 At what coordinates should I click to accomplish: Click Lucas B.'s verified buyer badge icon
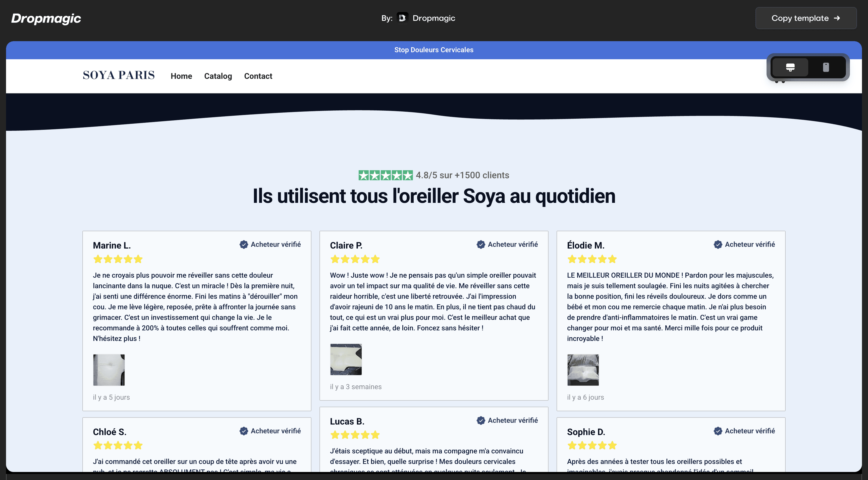tap(481, 421)
